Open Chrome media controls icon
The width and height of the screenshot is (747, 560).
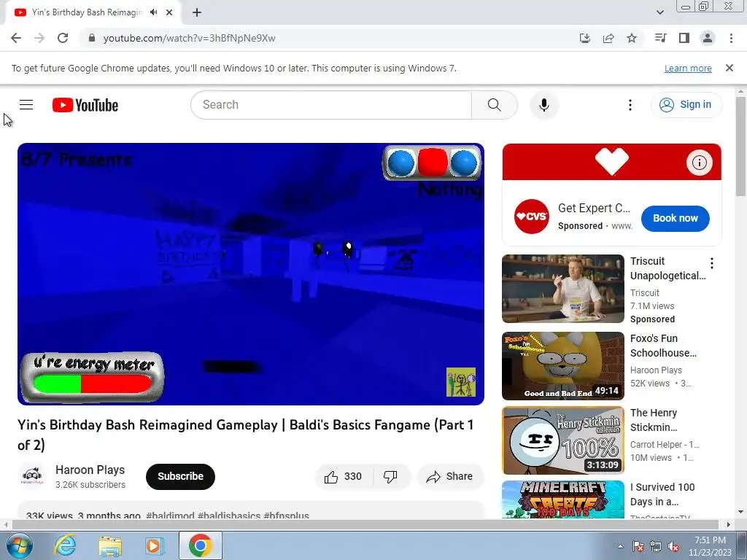point(660,38)
